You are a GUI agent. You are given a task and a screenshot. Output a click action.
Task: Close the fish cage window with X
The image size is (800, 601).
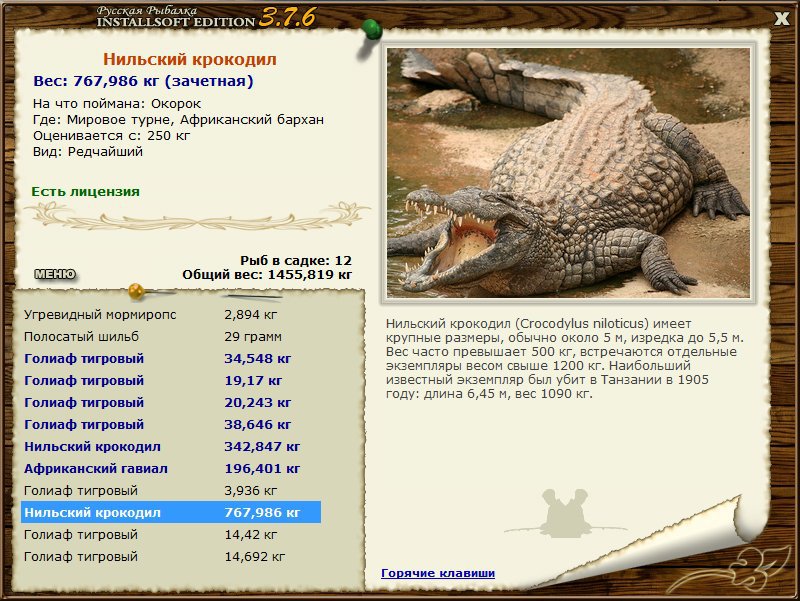[781, 18]
